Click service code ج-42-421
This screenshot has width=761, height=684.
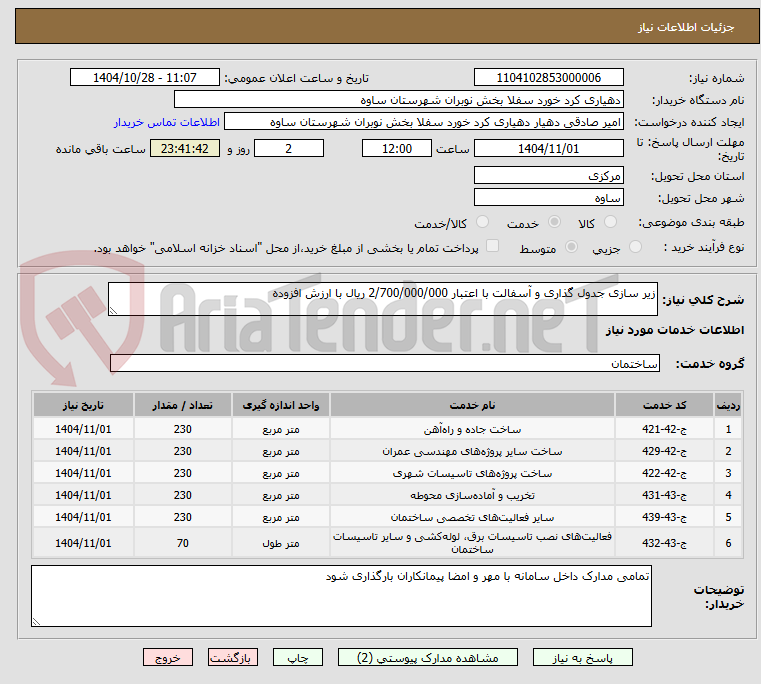pyautogui.click(x=664, y=430)
